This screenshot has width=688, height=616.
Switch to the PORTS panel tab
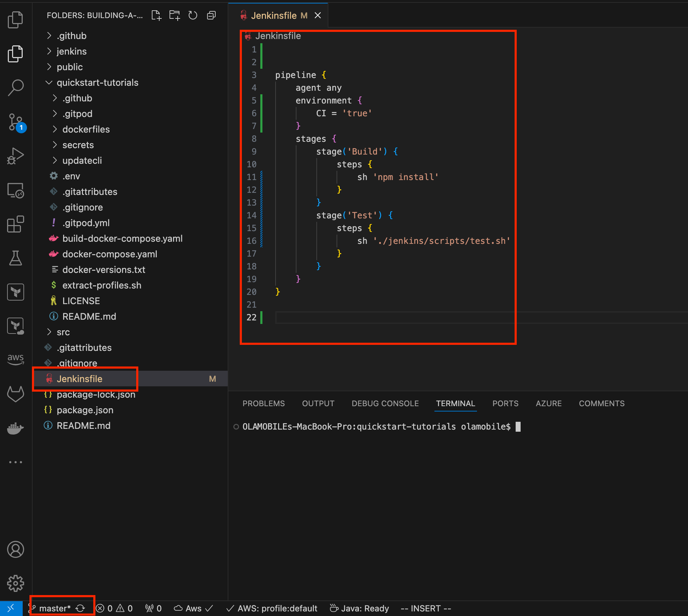(x=505, y=403)
